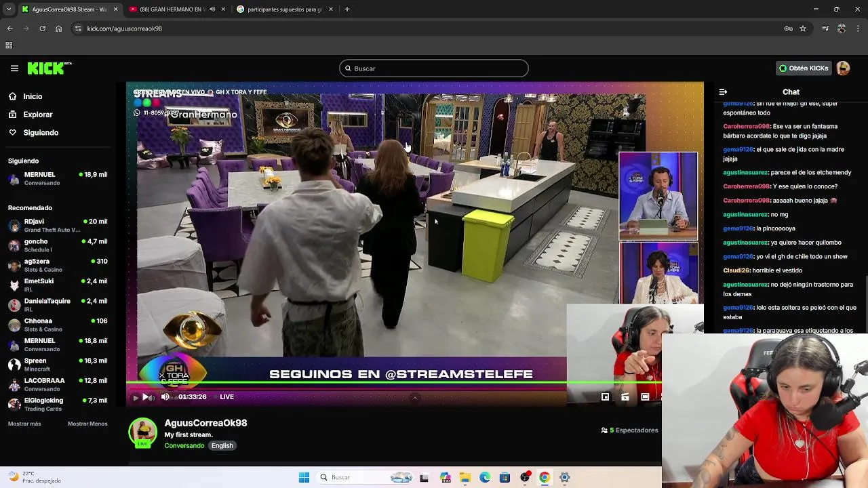Screen dimensions: 868x488
Task: Open the Windows Start menu
Action: coord(304,477)
